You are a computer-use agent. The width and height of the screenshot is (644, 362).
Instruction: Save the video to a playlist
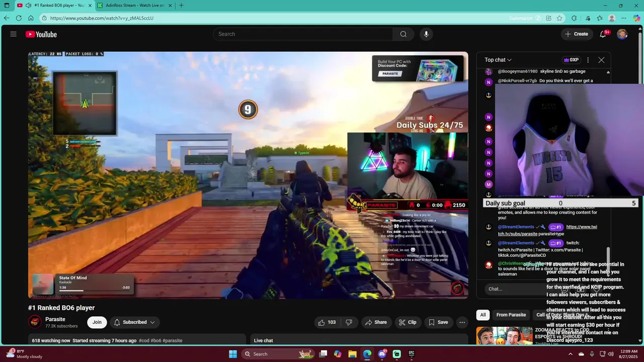coord(438,322)
